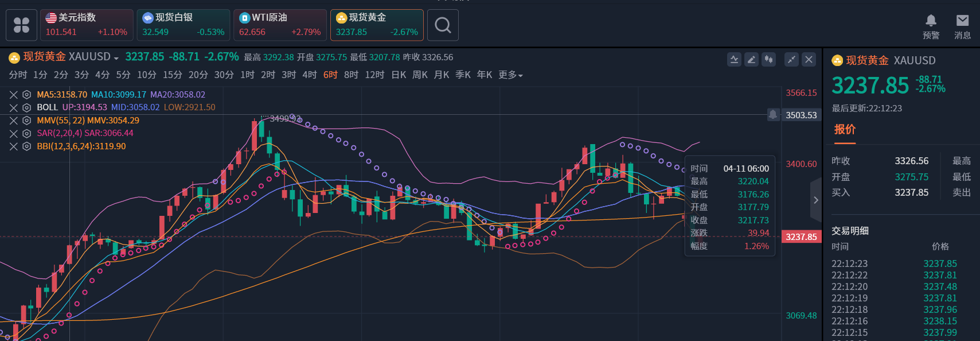Select the 12时 timeframe

[x=374, y=75]
